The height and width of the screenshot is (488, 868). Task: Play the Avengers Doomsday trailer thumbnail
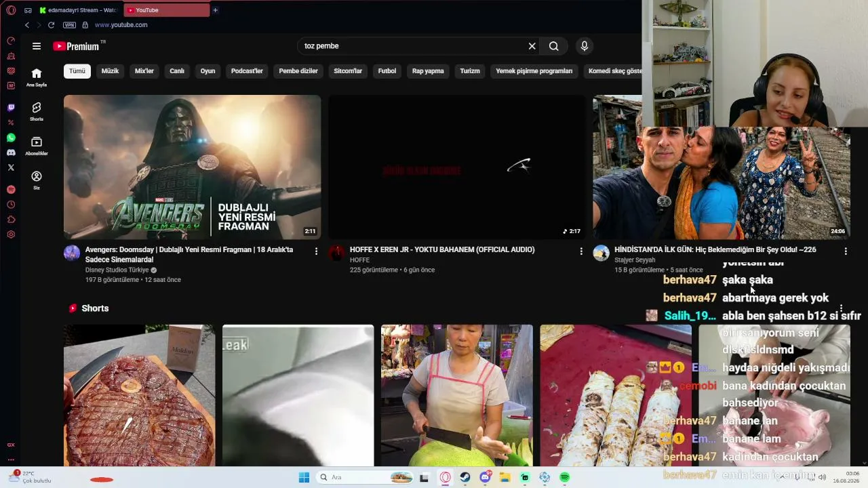(193, 167)
